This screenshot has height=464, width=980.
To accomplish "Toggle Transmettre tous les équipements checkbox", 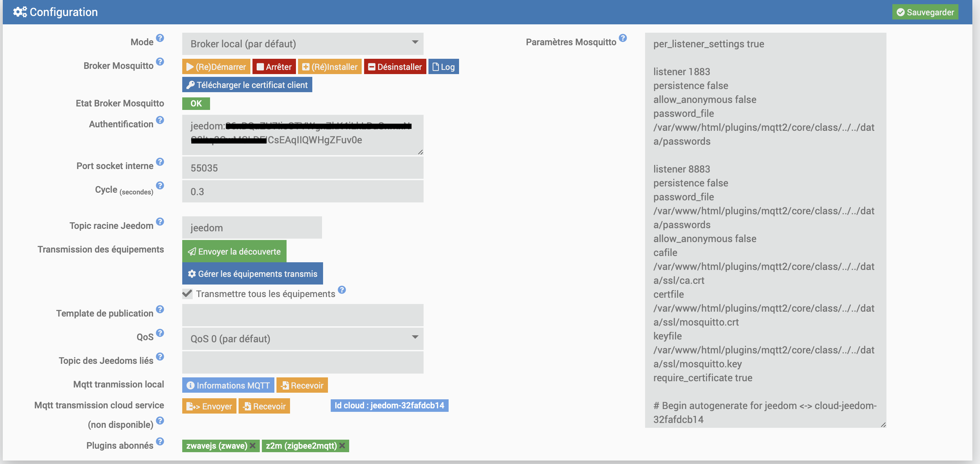I will [x=187, y=294].
